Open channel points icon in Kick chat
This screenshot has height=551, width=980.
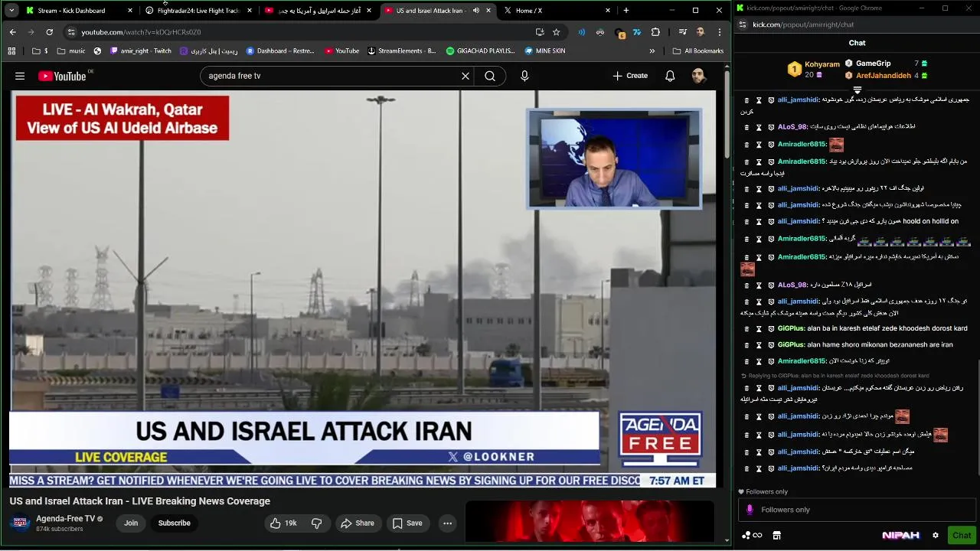pyautogui.click(x=752, y=535)
